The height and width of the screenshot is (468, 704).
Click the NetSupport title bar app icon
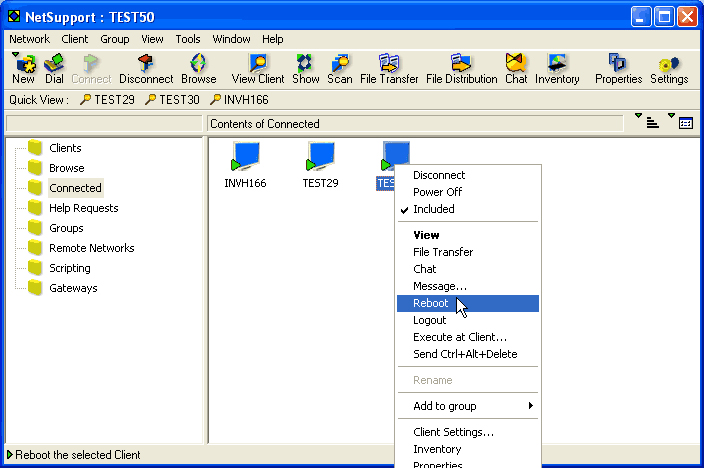[x=14, y=17]
